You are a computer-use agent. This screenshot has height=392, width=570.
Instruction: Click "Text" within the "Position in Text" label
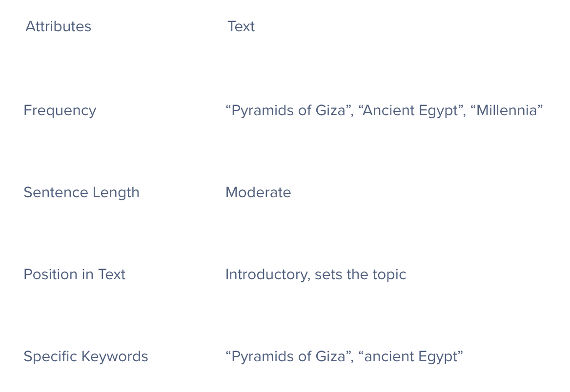(x=112, y=274)
